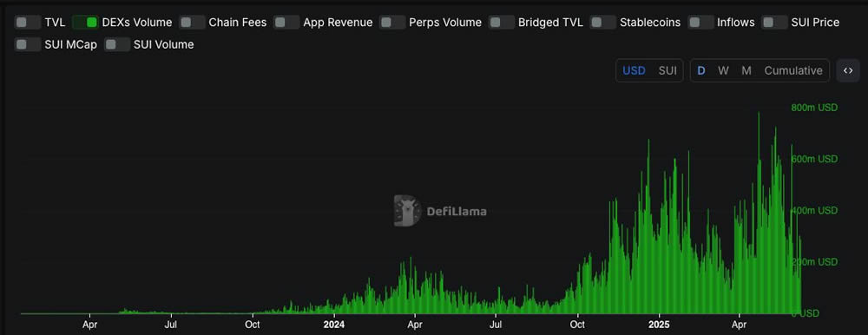
Task: Switch to weekly W interval
Action: click(x=723, y=71)
